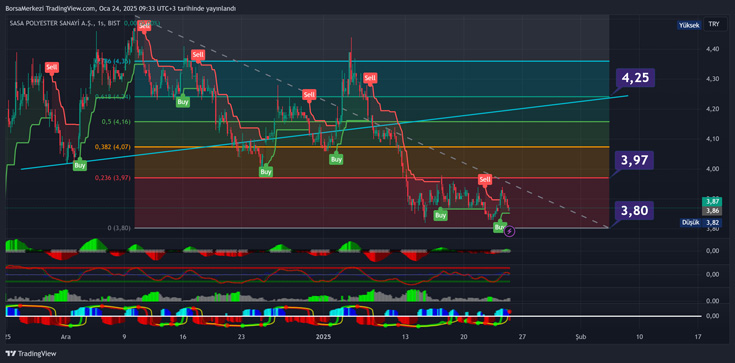Click the 4,40 price axis value

(712, 49)
